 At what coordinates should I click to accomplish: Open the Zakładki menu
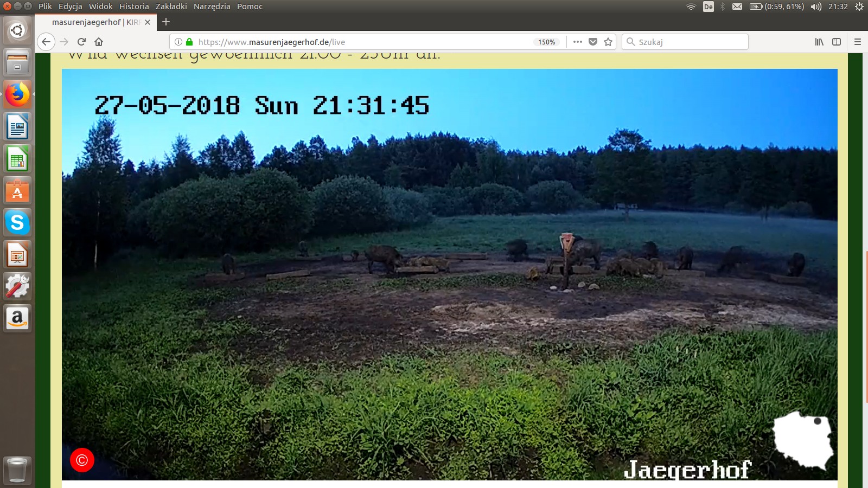coord(171,7)
